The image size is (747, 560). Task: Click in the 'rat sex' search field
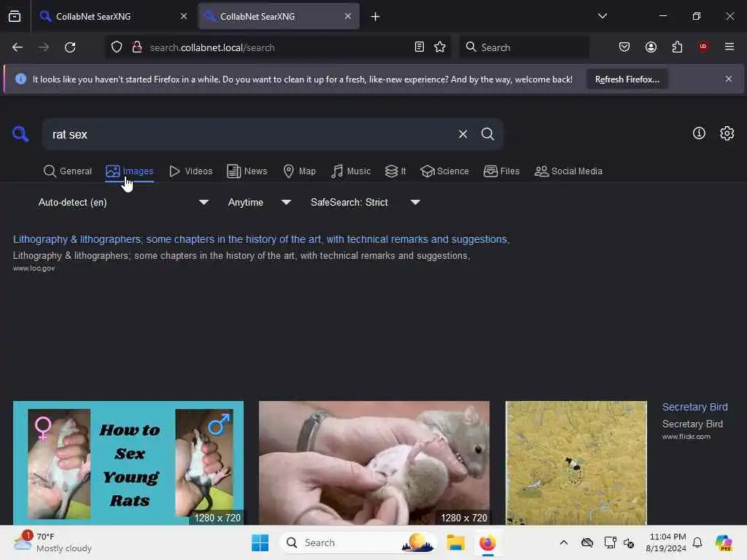tap(248, 134)
